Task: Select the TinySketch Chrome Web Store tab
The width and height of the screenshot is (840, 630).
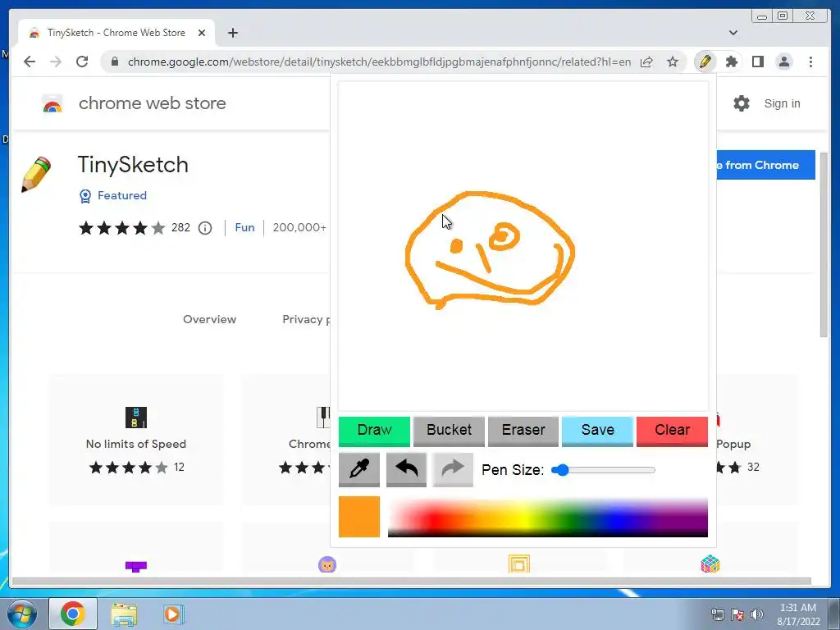Action: click(x=116, y=33)
